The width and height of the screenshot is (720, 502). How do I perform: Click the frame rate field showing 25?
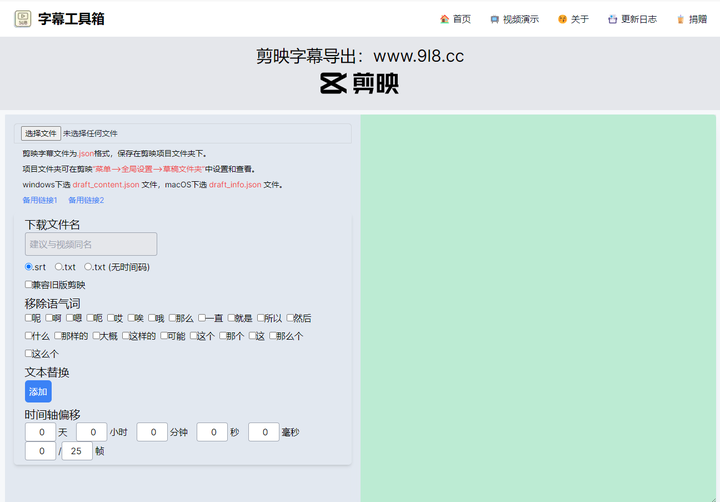click(77, 451)
